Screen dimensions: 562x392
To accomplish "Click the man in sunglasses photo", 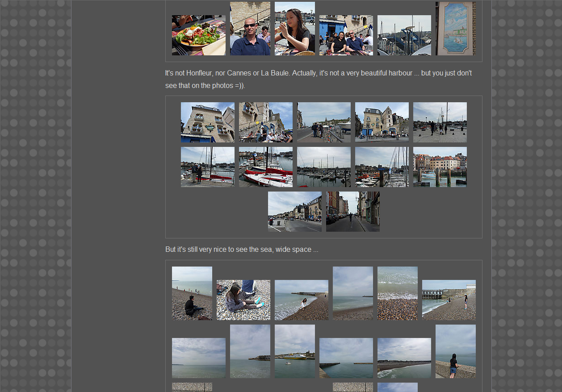I will tap(250, 29).
